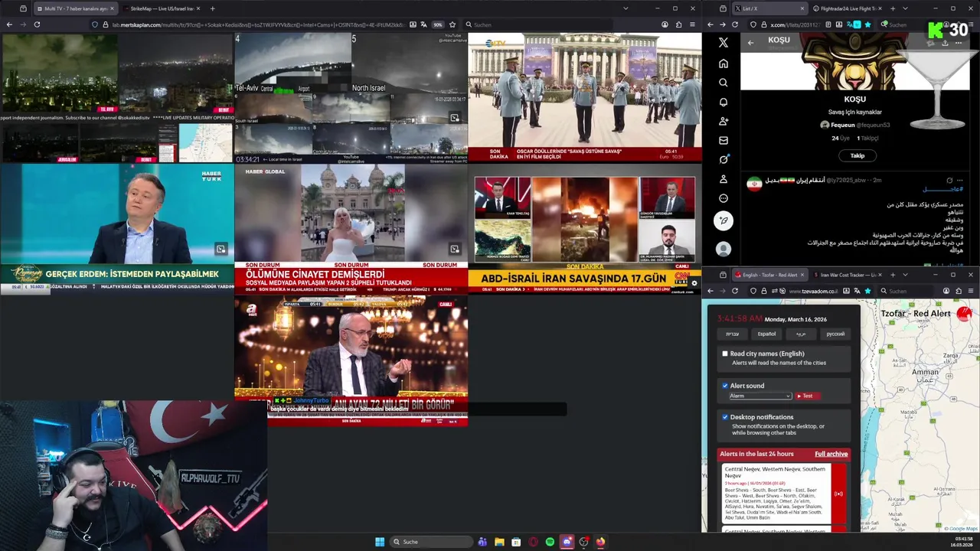Open the tweet's three-dot menu
980x551 pixels.
[x=959, y=181]
